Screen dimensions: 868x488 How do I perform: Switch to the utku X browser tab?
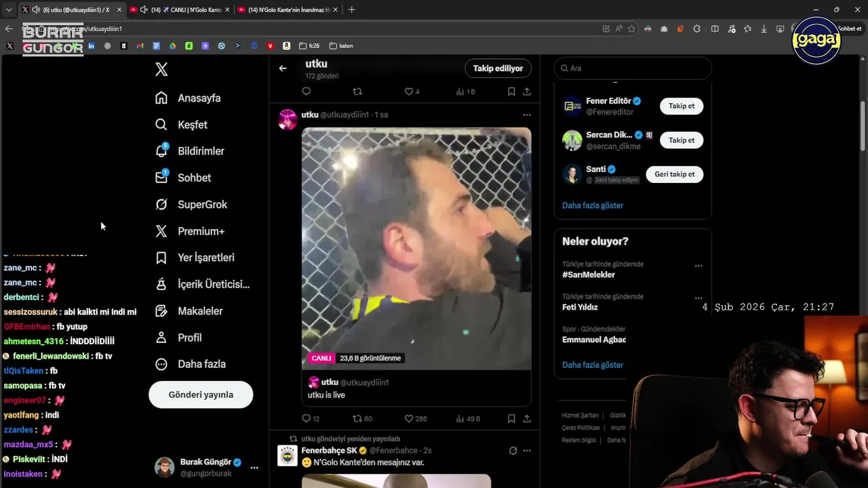71,9
